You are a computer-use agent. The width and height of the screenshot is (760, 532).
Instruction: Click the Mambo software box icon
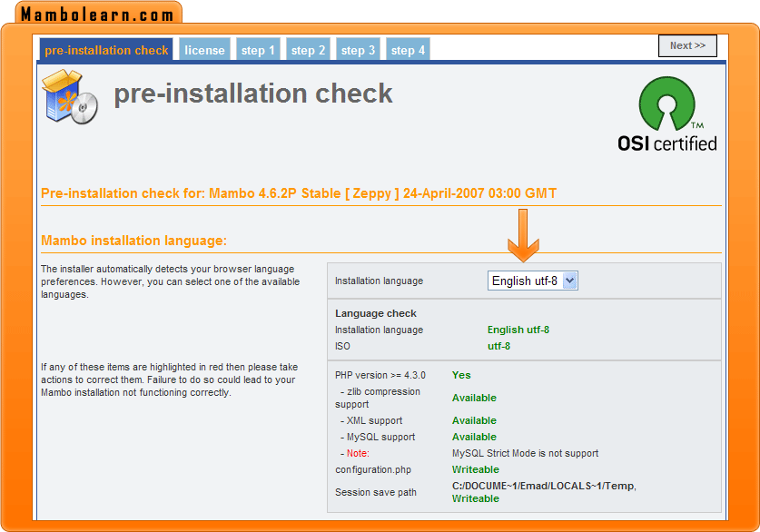[70, 96]
